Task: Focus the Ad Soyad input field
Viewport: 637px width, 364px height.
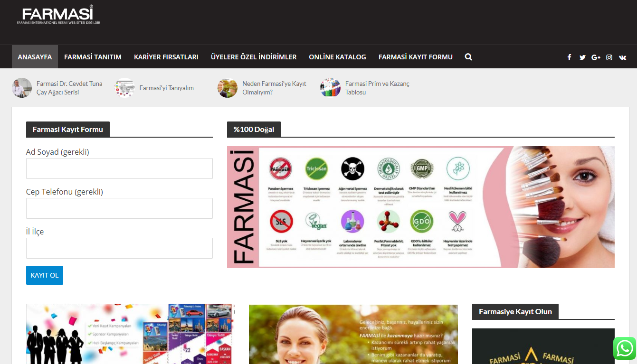Action: (x=119, y=168)
